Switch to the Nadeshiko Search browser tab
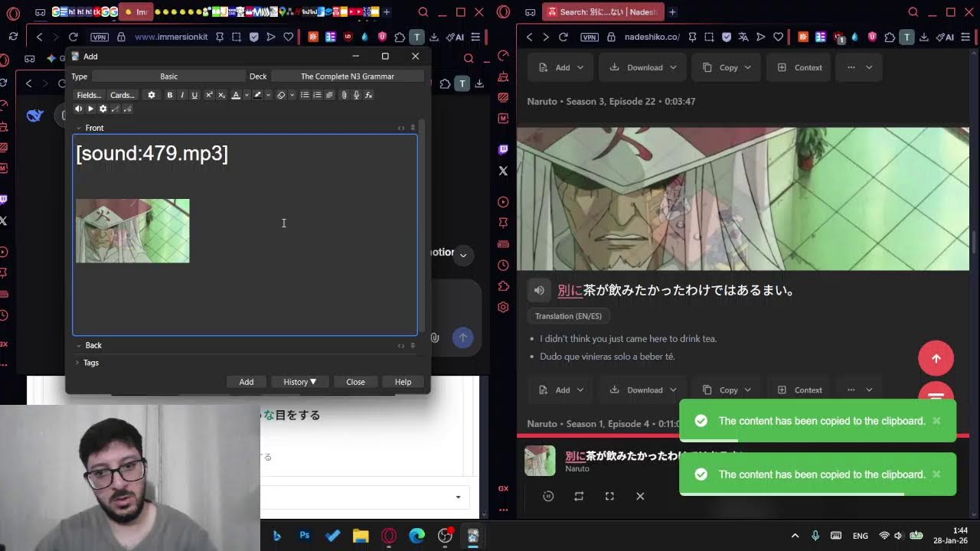The image size is (980, 551). (x=602, y=12)
